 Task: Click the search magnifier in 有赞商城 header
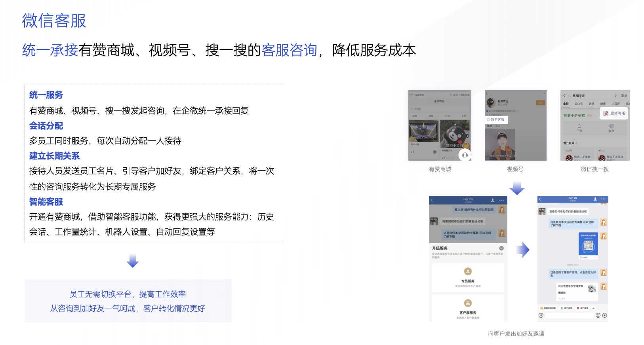point(451,95)
